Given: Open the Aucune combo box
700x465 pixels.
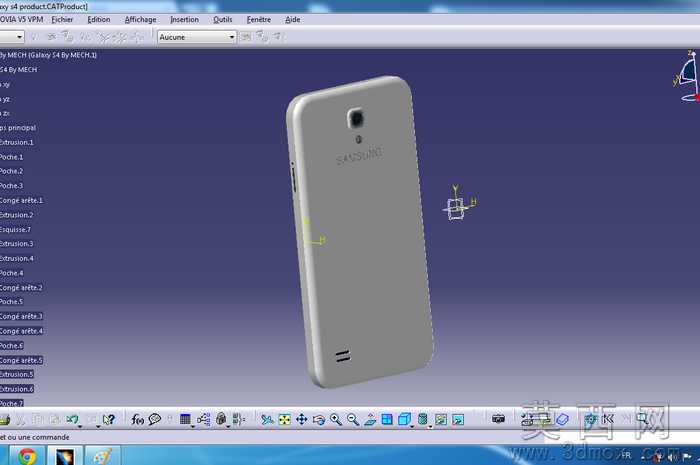Looking at the screenshot, I should pos(196,37).
